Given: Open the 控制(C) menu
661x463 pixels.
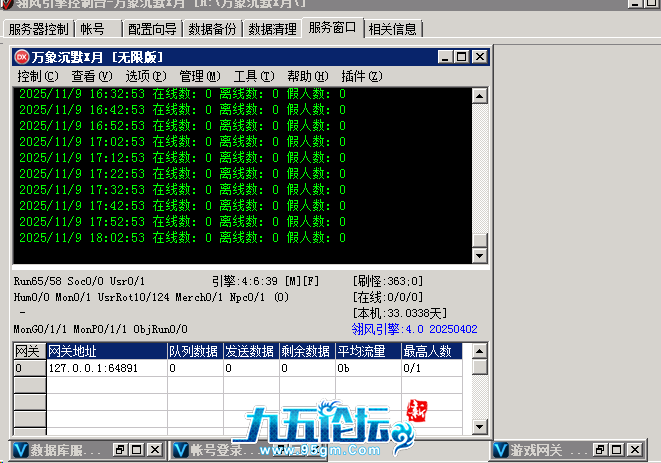Looking at the screenshot, I should click(x=38, y=76).
